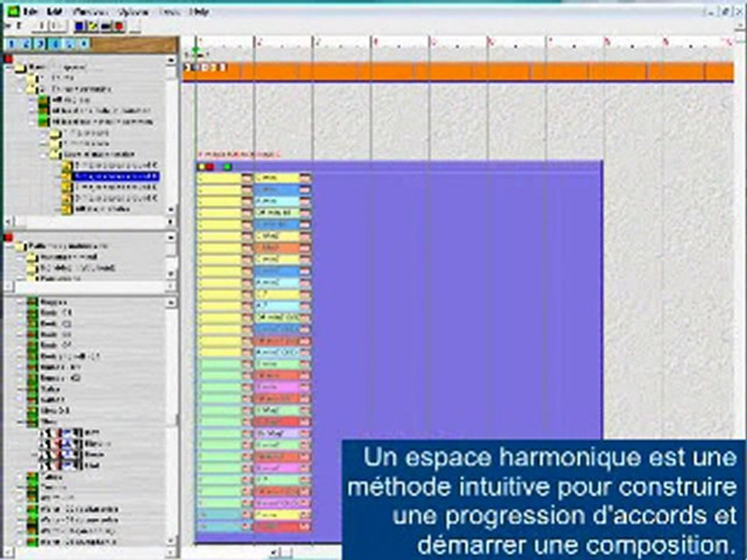Click the red dot on harmonic space header
The width and height of the screenshot is (747, 560).
209,166
